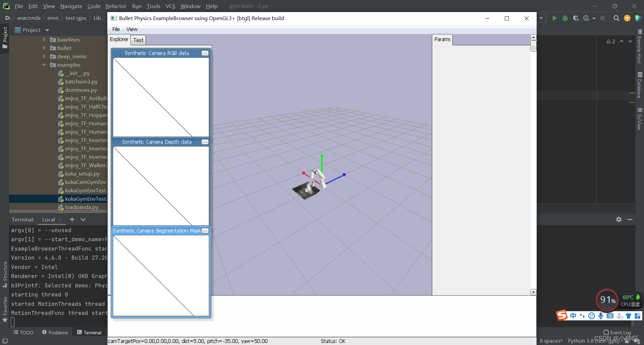Minimize the Synthetic Camera Segmentation Mask panel
This screenshot has width=644, height=345.
(x=205, y=230)
